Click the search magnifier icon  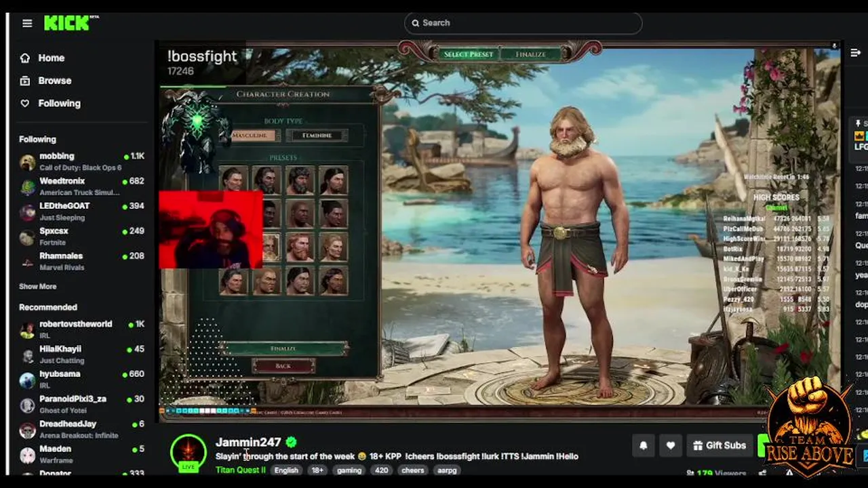(414, 23)
